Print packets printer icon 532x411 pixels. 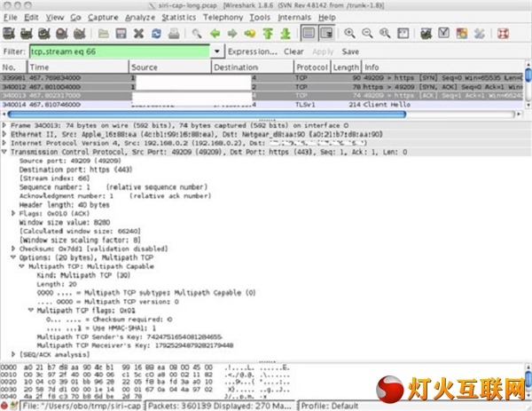[174, 33]
